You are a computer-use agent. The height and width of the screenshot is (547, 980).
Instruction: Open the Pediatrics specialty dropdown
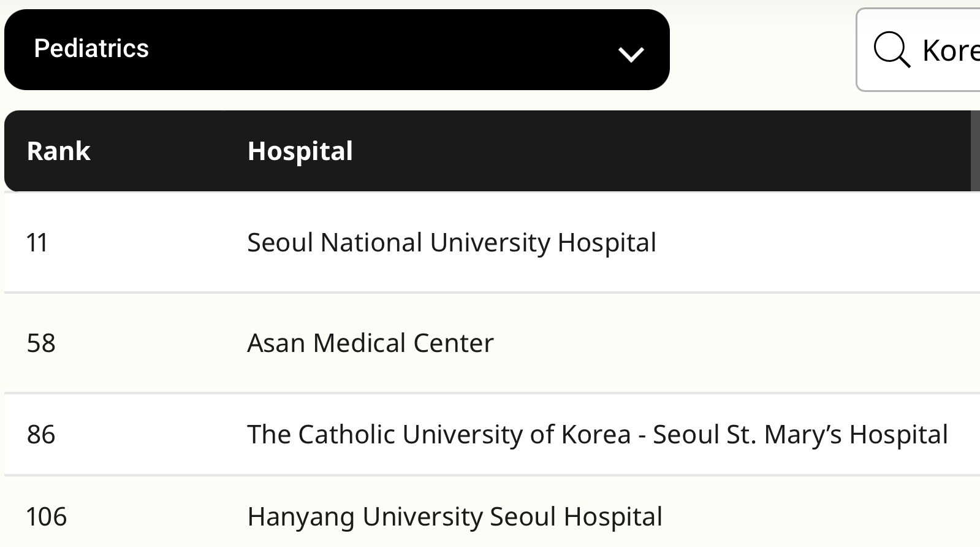pos(336,50)
